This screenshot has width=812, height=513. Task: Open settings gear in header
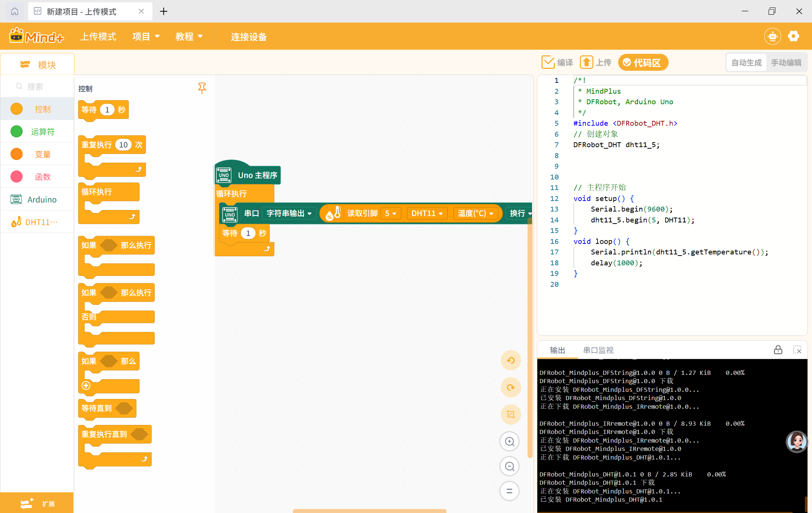tap(794, 37)
